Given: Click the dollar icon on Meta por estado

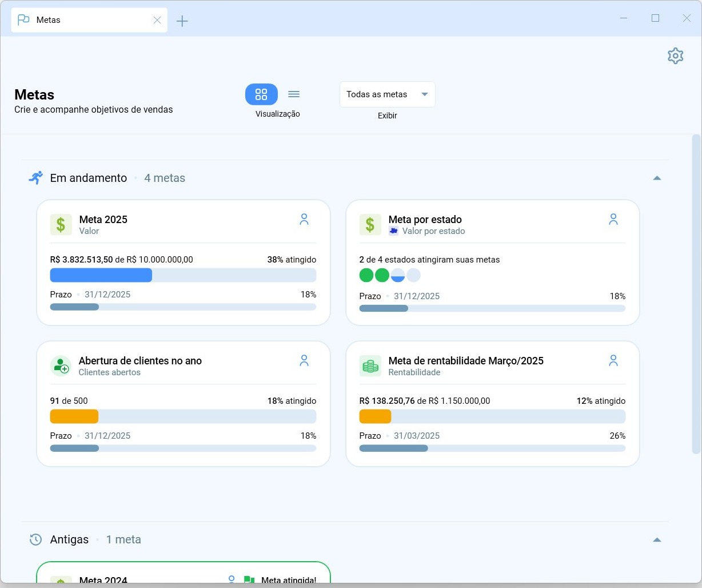Looking at the screenshot, I should point(370,225).
